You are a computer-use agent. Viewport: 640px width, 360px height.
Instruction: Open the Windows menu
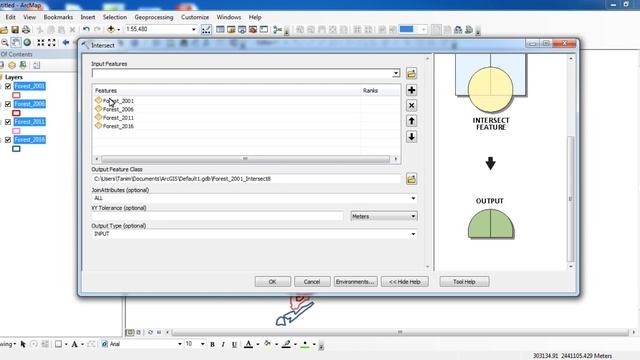[x=229, y=17]
